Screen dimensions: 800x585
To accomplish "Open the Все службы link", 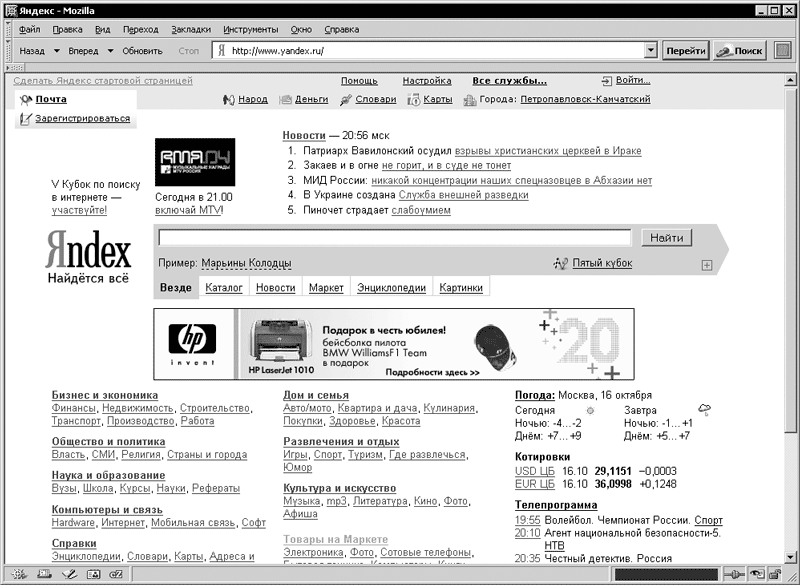I will pos(510,81).
